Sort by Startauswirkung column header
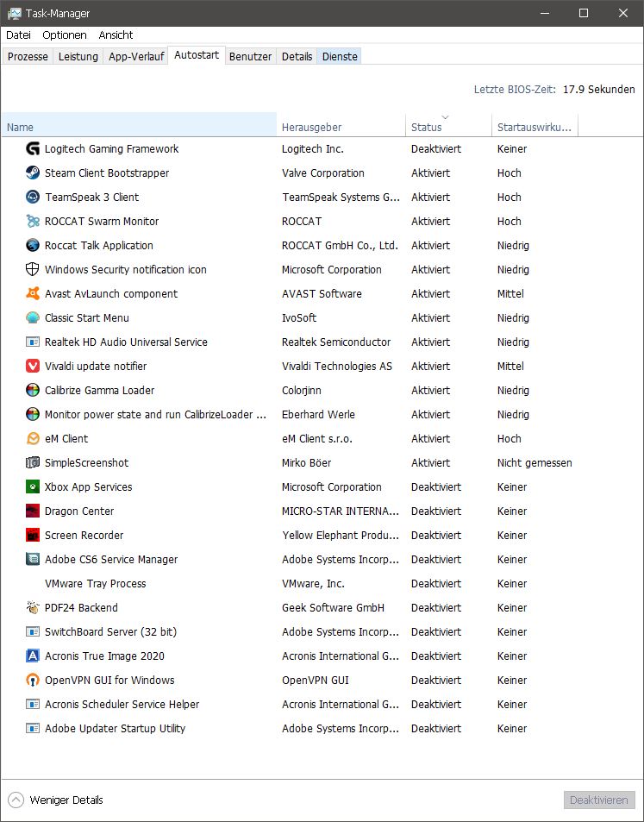Viewport: 644px width, 822px height. pyautogui.click(x=535, y=125)
